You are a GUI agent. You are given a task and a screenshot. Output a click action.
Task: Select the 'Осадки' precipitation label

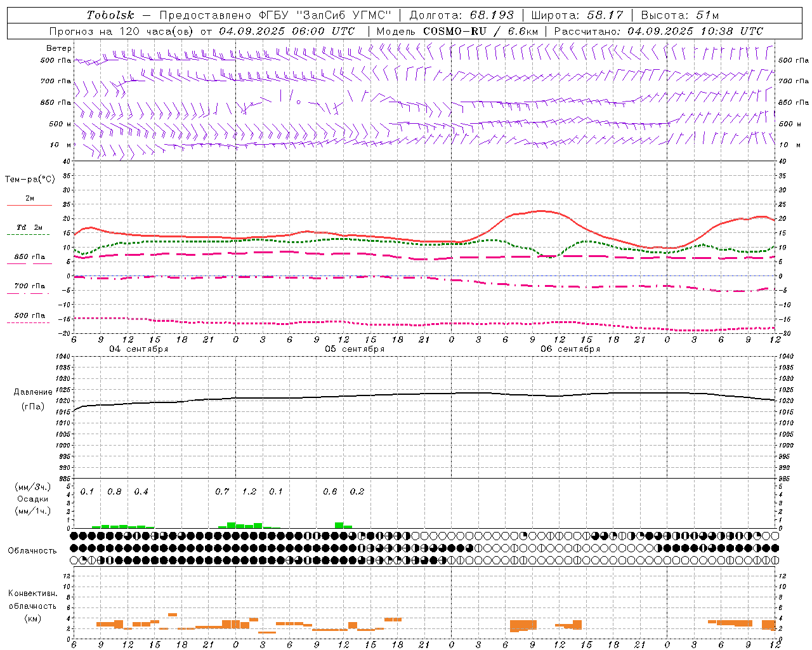(x=33, y=499)
